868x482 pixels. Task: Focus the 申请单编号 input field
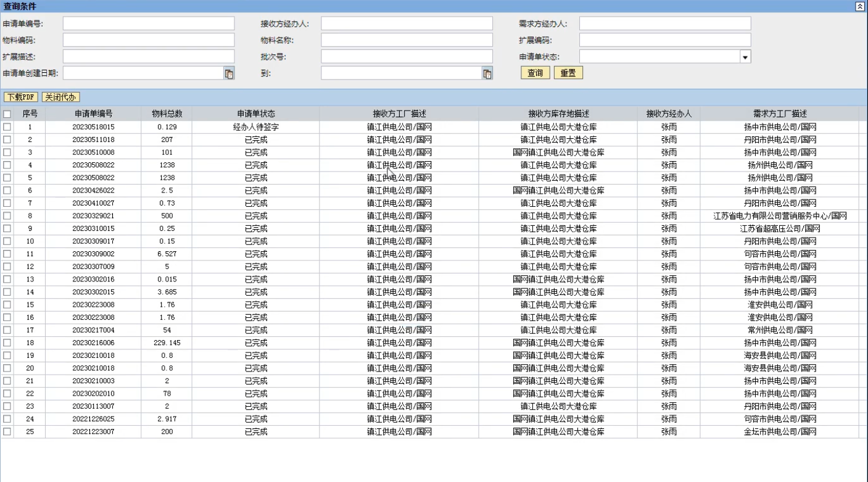click(x=149, y=23)
